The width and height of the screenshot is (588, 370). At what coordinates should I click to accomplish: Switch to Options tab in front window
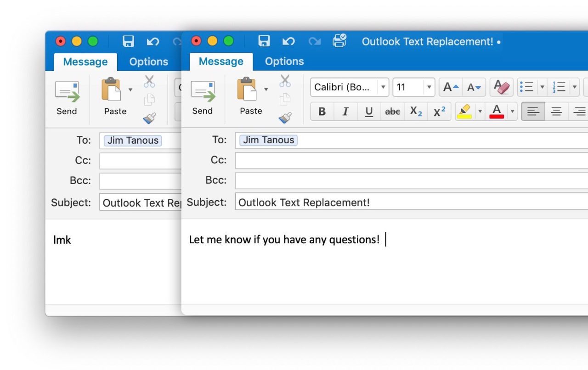[x=284, y=62]
